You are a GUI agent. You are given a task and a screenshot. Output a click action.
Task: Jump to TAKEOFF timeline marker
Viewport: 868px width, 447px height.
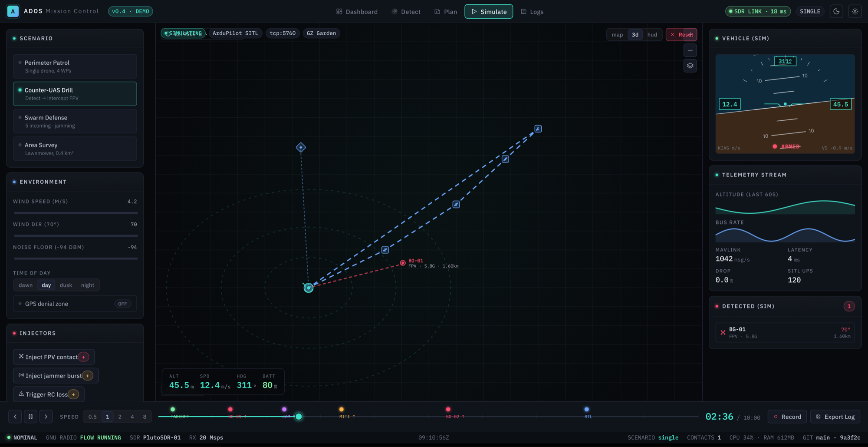[x=173, y=409]
